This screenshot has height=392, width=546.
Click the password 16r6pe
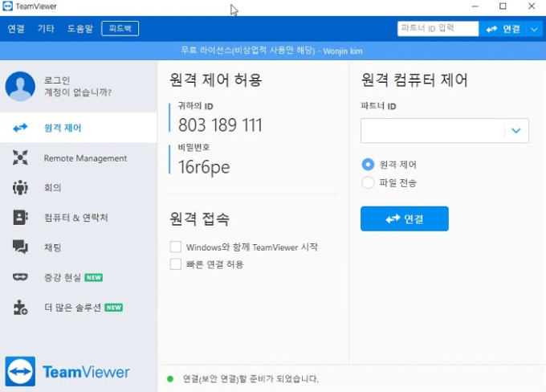click(204, 166)
